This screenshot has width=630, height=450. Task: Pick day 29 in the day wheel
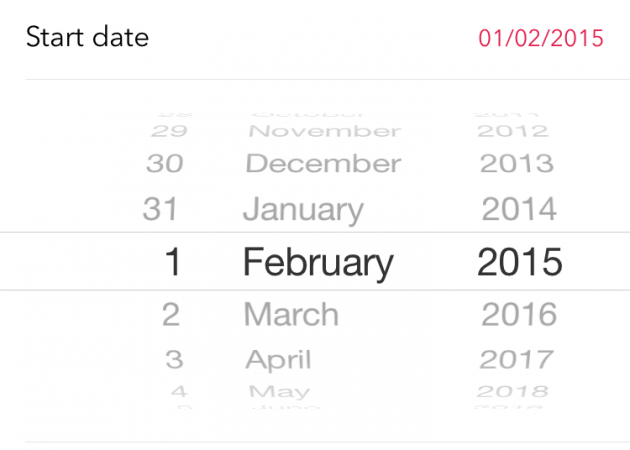167,130
